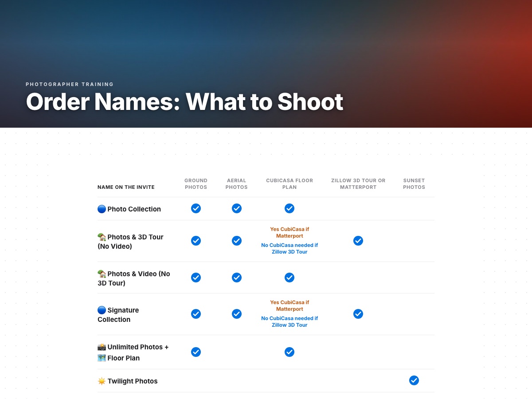Image resolution: width=532 pixels, height=399 pixels.
Task: Click Sunset Photos checkmark for Twilight Photos
Action: pos(414,380)
